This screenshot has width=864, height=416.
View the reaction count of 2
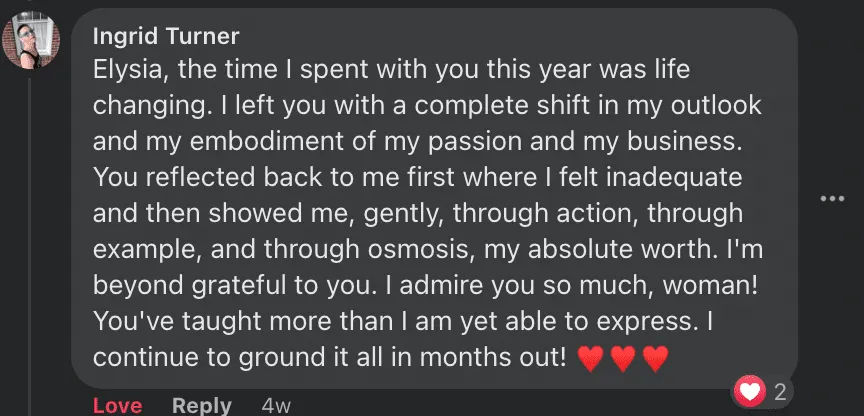point(780,391)
